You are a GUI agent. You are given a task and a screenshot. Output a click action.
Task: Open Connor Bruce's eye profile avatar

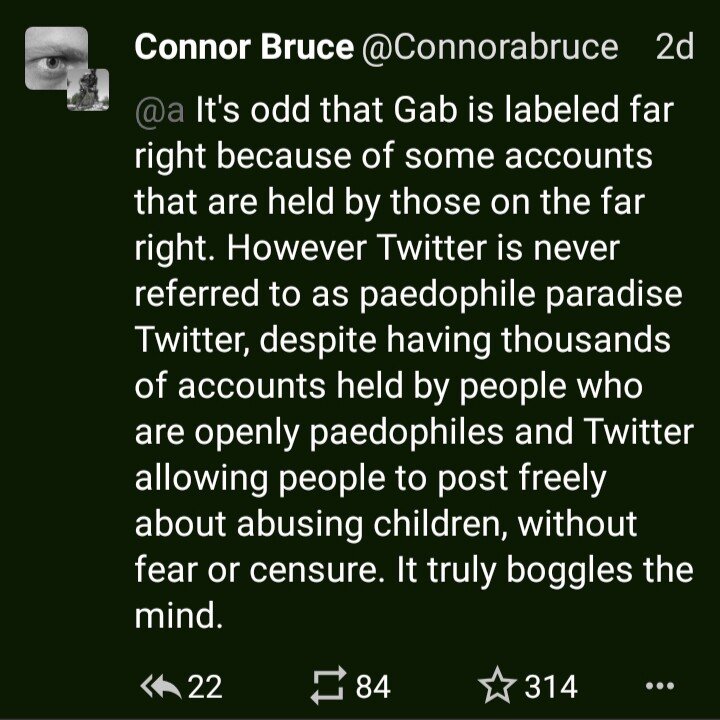pos(56,62)
